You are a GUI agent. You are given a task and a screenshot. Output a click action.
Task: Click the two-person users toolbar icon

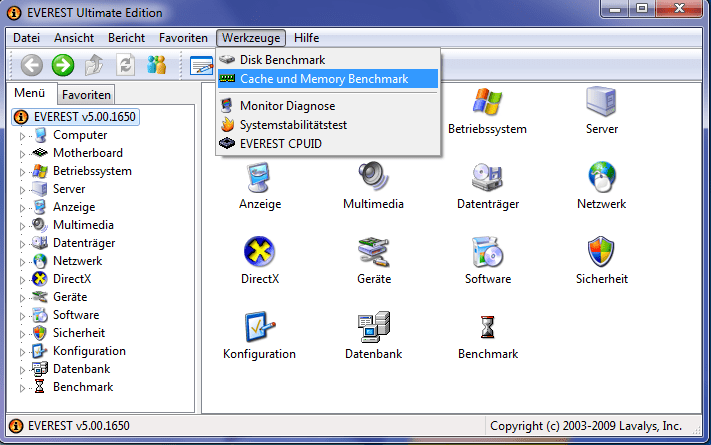(x=156, y=65)
